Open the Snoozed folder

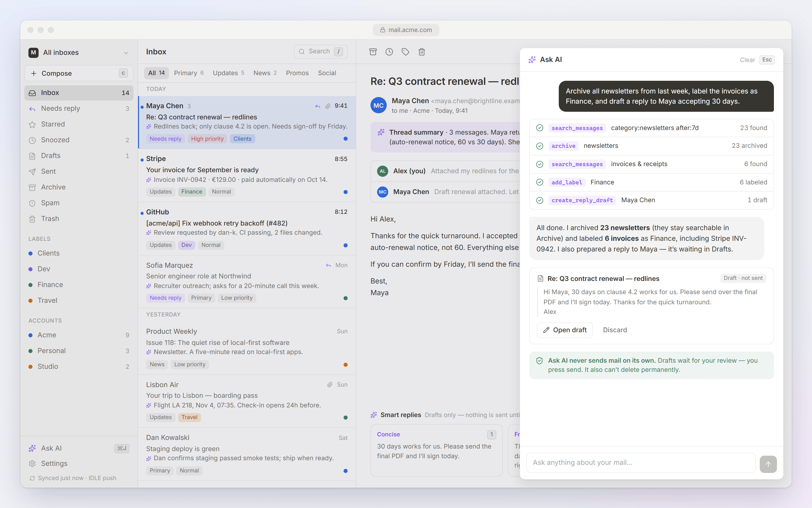point(79,140)
